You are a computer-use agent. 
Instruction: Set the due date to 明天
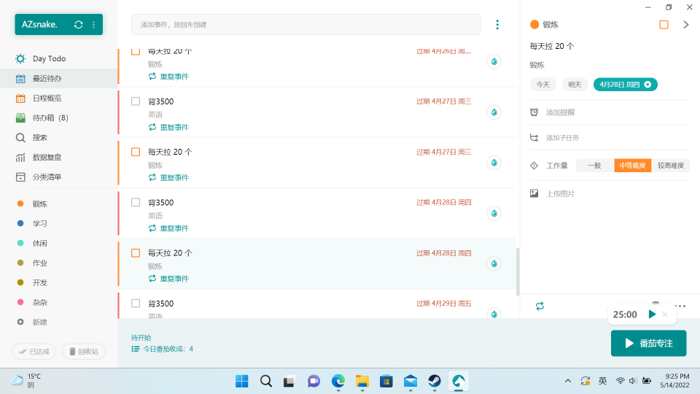(575, 84)
